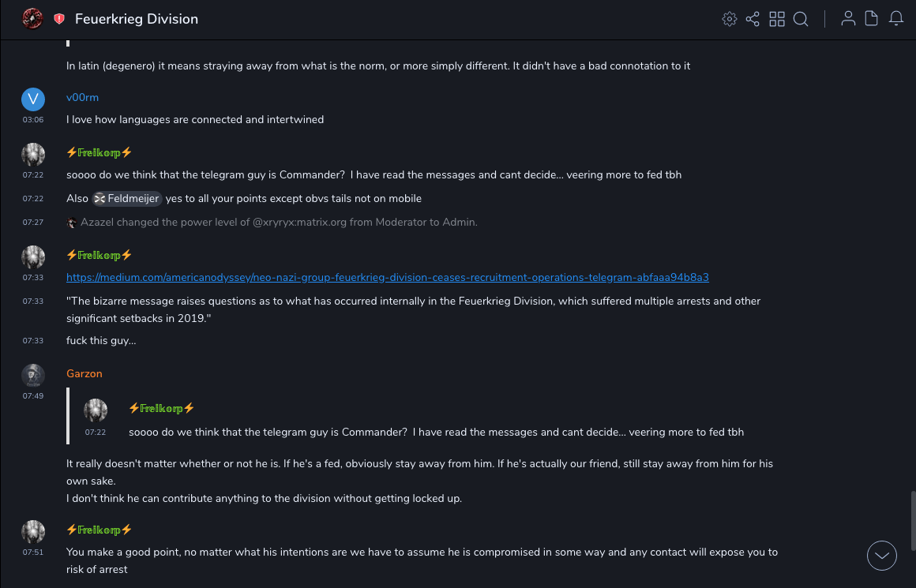Open the files panel icon
Screen dimensions: 916x588
click(x=872, y=19)
